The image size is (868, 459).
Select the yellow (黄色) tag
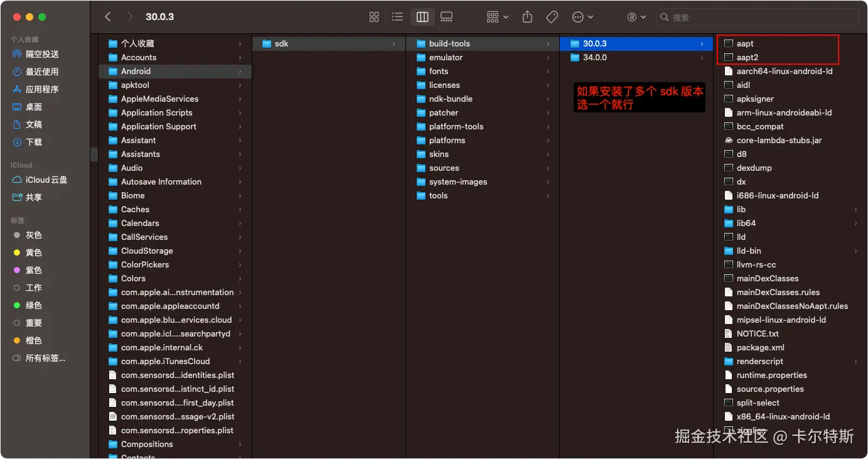click(34, 252)
